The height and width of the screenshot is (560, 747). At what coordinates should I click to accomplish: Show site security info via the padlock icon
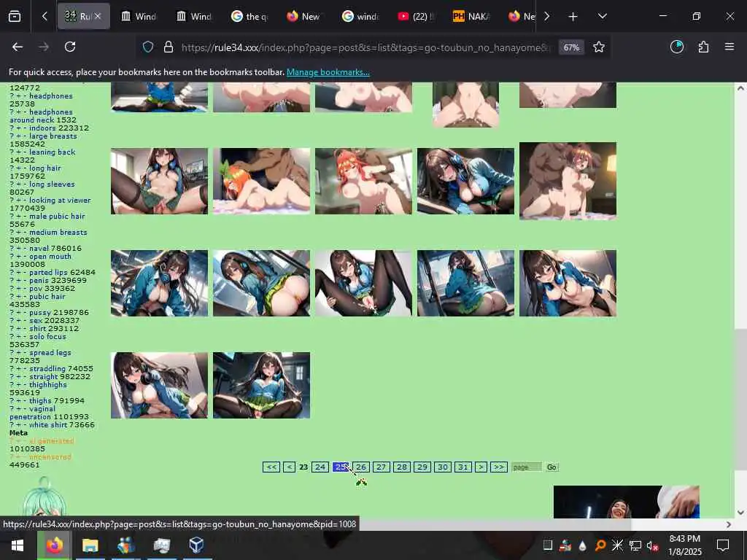point(169,47)
